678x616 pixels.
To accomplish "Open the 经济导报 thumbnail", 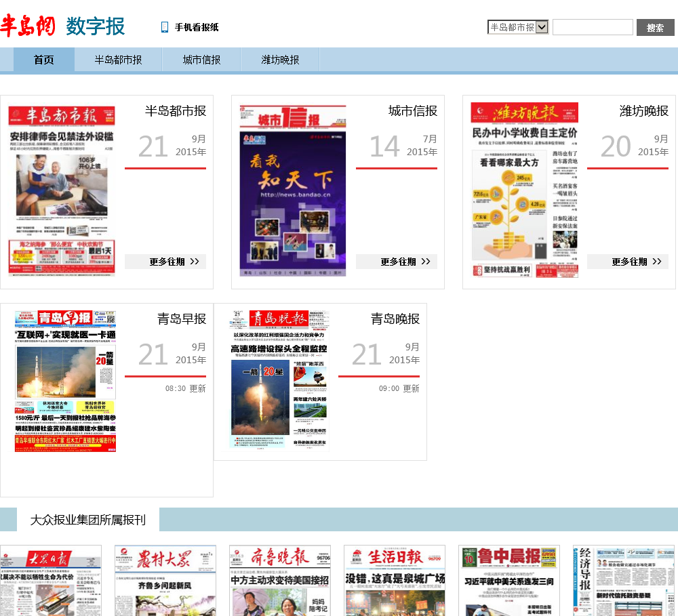I will point(624,581).
